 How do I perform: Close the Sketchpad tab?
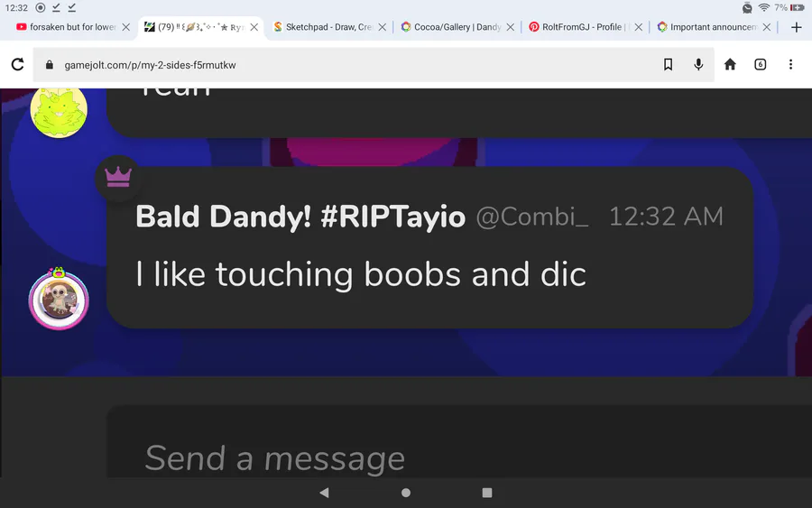coord(383,27)
